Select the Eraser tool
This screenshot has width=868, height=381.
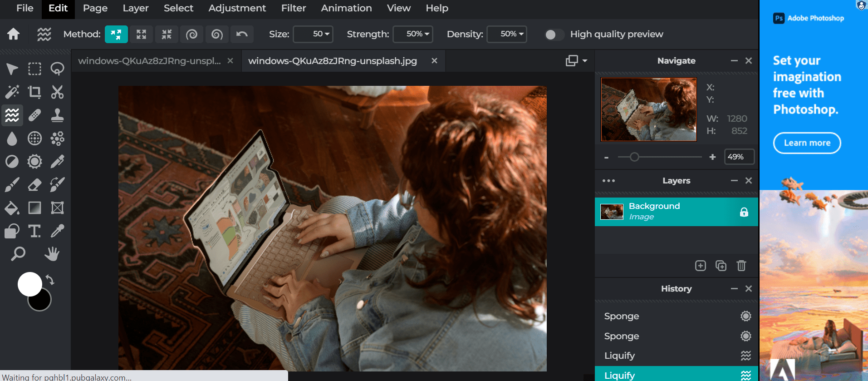(x=34, y=185)
